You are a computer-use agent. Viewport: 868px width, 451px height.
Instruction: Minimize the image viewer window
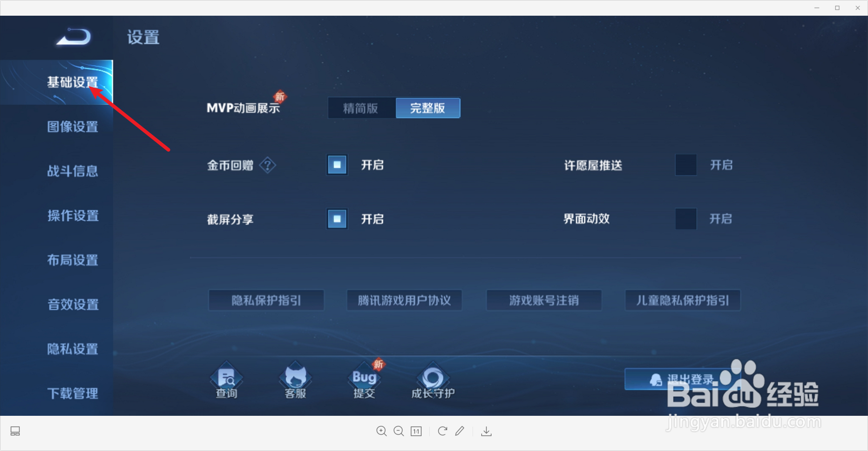coord(817,8)
